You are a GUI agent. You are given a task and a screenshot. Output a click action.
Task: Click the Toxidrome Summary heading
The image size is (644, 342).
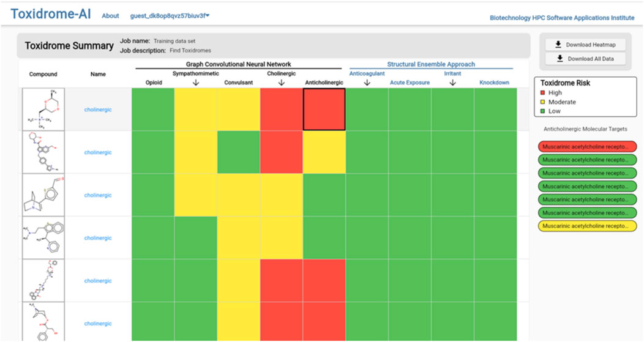[x=69, y=45]
